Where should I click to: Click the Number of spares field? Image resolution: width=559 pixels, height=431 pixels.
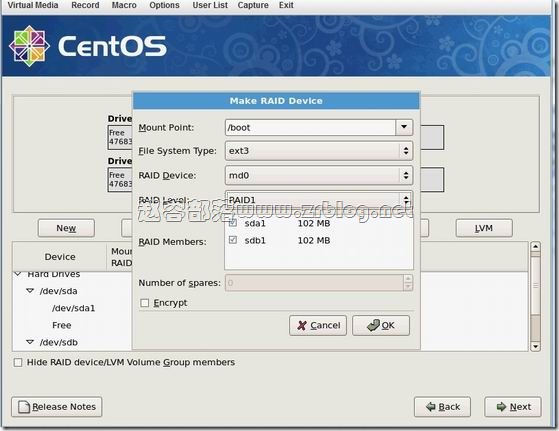(314, 283)
